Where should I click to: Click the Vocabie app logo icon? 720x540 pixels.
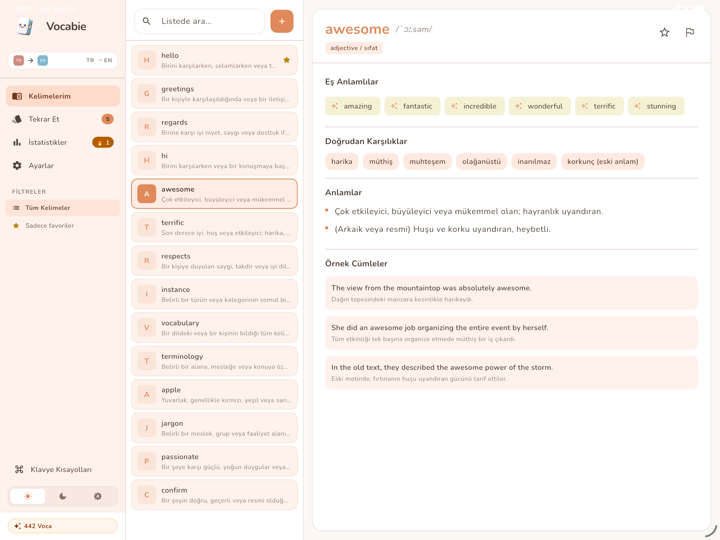pos(25,26)
